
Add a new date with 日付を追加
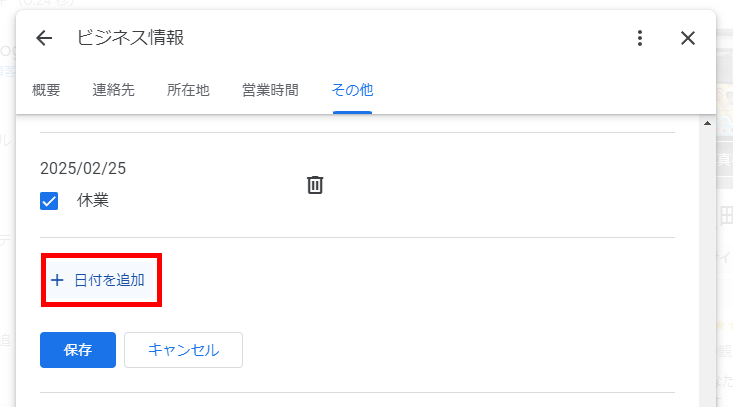coord(101,280)
